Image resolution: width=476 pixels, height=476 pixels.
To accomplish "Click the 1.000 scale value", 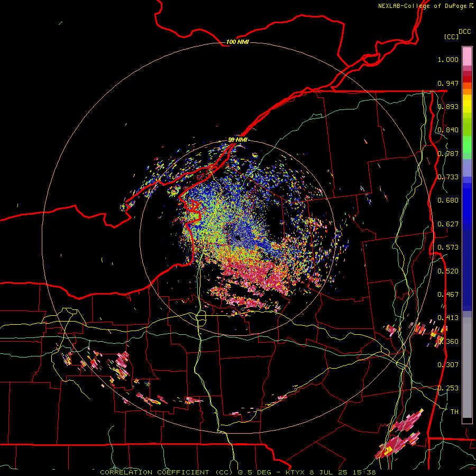I will pos(448,59).
